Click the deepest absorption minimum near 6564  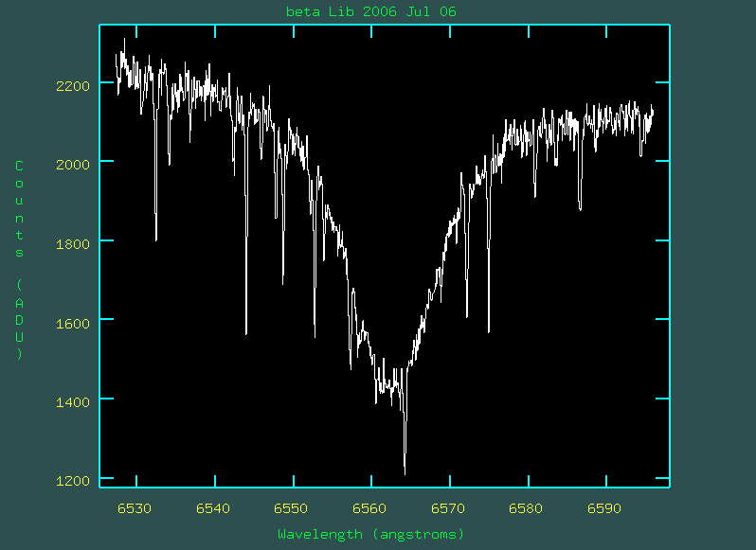405,472
